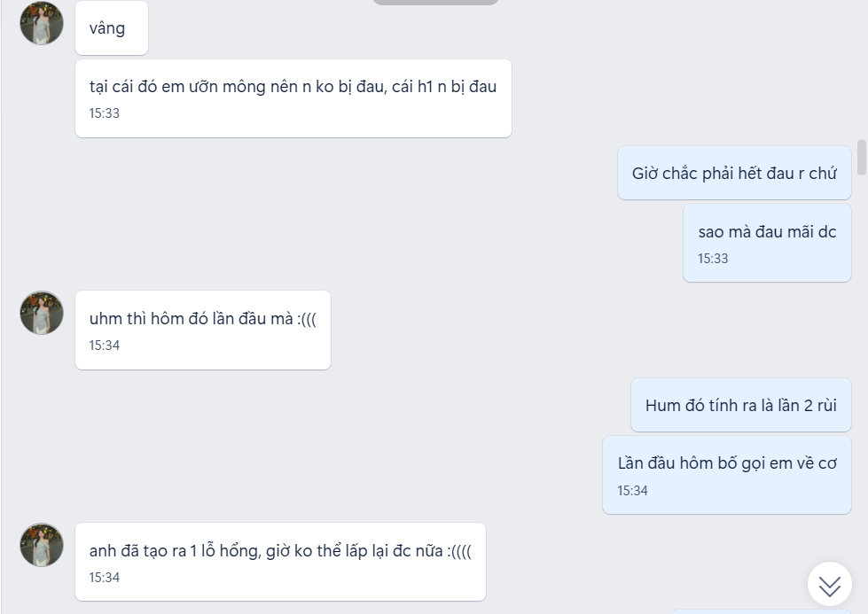Open sender avatar beside the "vâng" message
This screenshot has width=868, height=614.
click(x=42, y=23)
